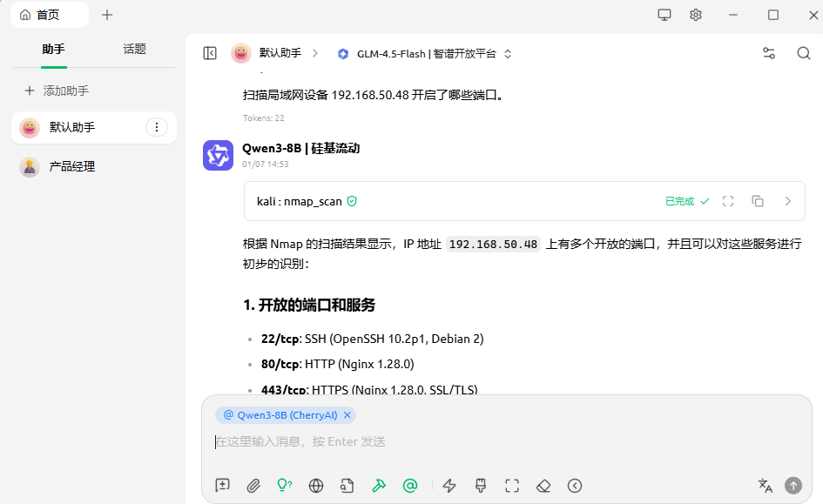Click the circled left chevron in the input toolbar

[x=575, y=486]
